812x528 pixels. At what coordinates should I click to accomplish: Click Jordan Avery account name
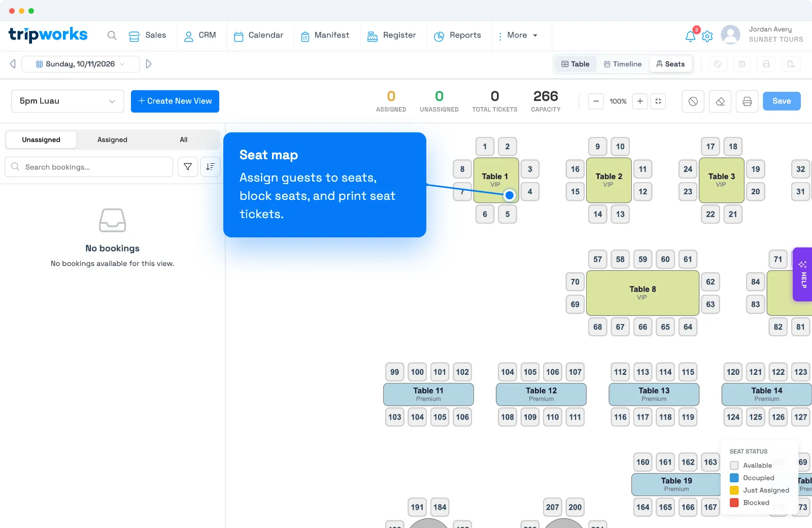pyautogui.click(x=770, y=29)
